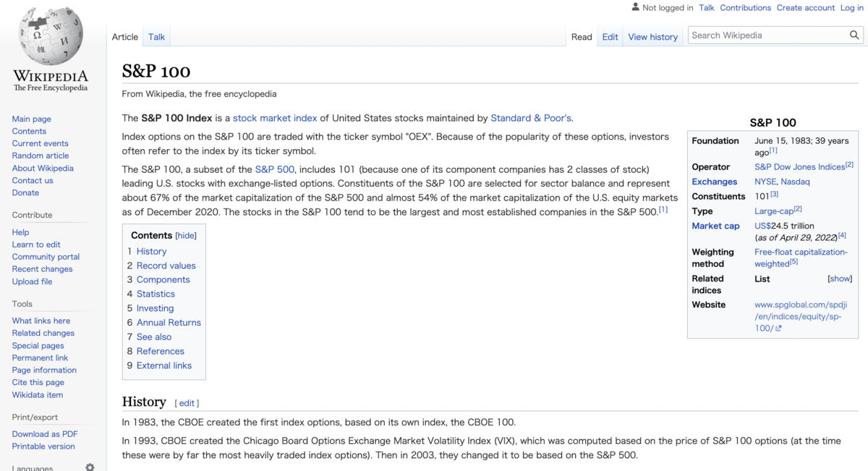The image size is (868, 471).
Task: Follow the Standard & Poor's link
Action: [x=531, y=118]
